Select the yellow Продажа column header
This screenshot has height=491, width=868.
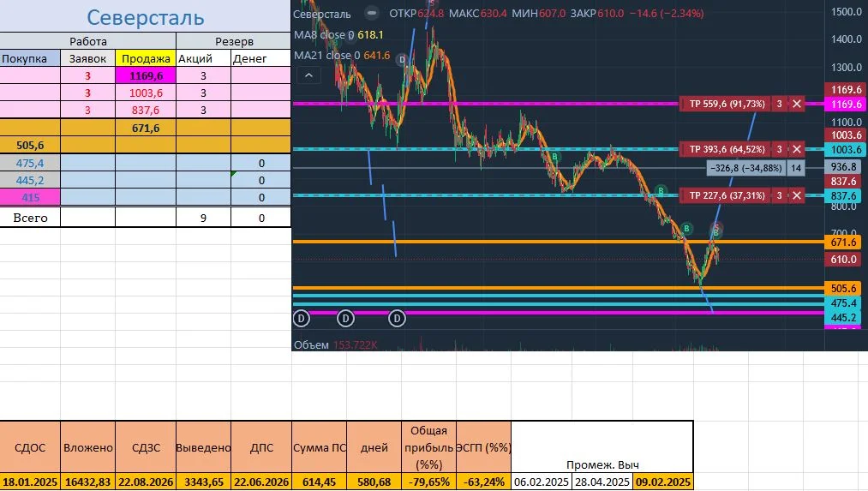tap(146, 58)
